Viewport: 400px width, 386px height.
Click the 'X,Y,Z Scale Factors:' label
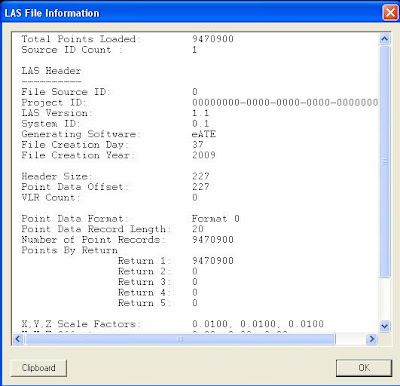(x=81, y=324)
